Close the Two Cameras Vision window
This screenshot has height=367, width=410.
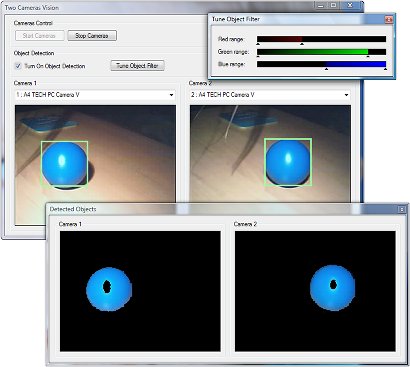coord(350,5)
